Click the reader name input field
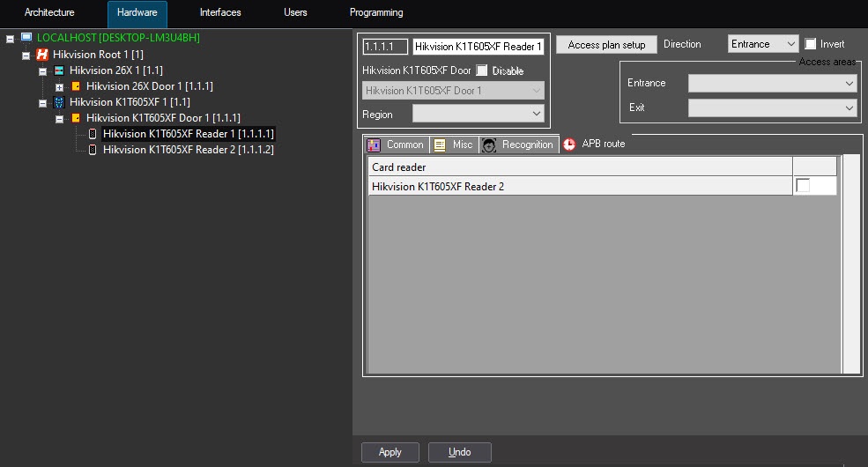This screenshot has width=868, height=467. click(x=479, y=47)
